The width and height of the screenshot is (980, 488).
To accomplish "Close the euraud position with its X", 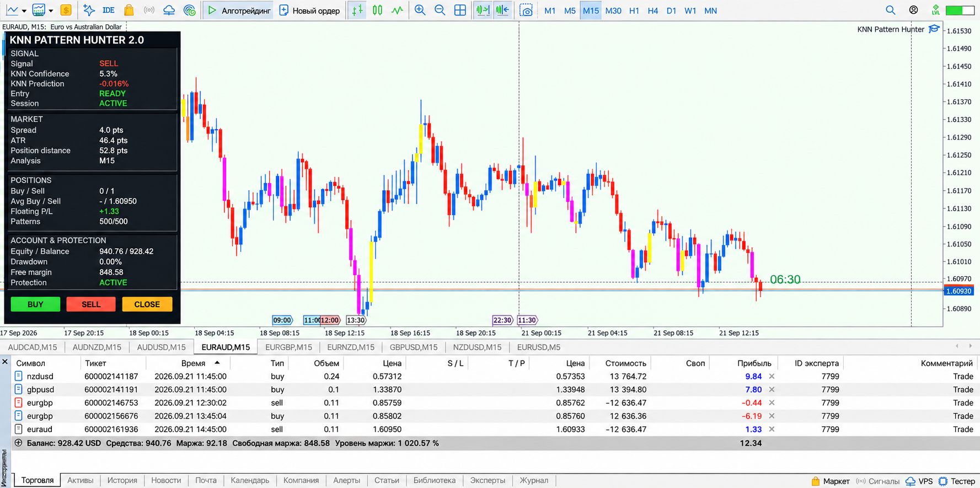I will (772, 429).
